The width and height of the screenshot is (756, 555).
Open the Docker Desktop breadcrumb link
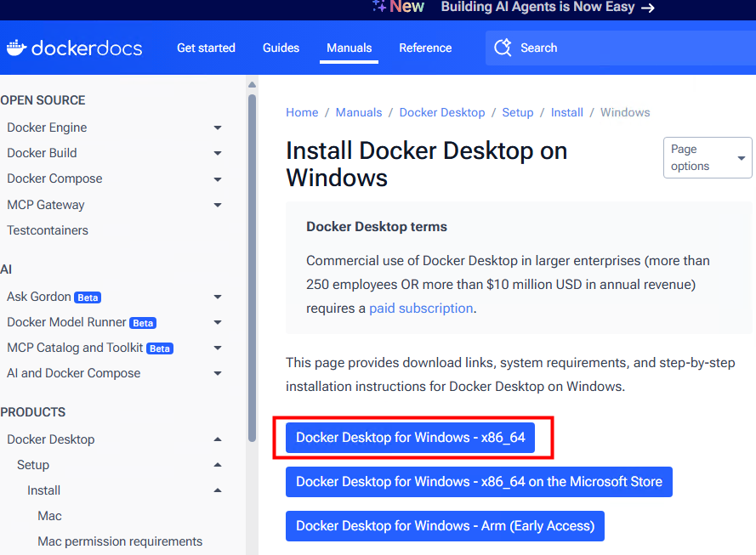(x=442, y=112)
